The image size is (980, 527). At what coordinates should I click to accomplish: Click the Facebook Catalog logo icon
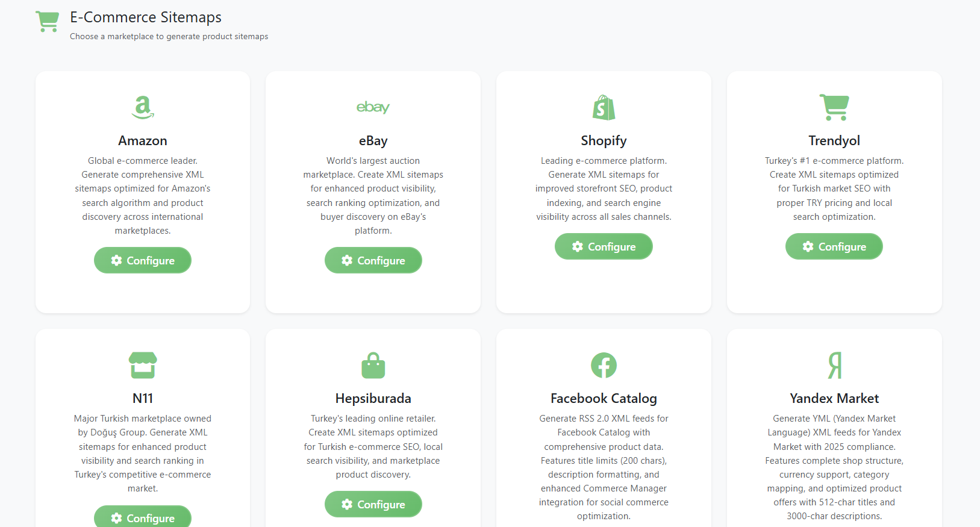(604, 366)
